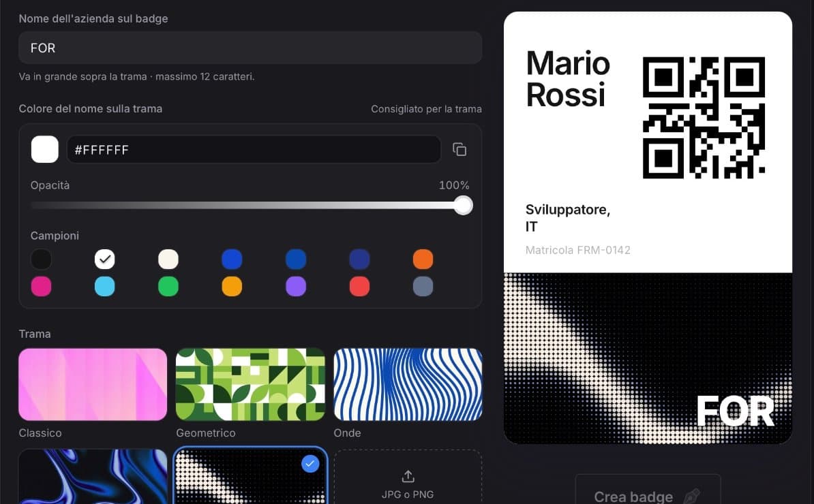Pick the bright blue color sample
Screen dimensions: 814x504
[232, 259]
